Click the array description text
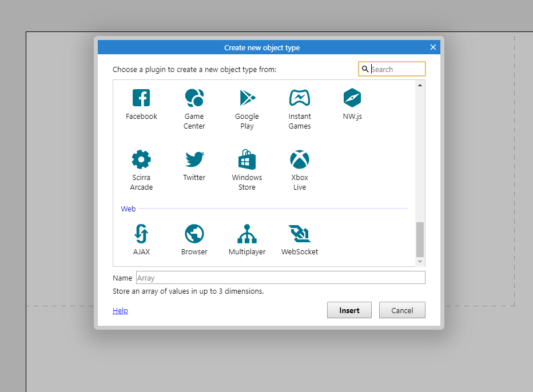 (188, 291)
